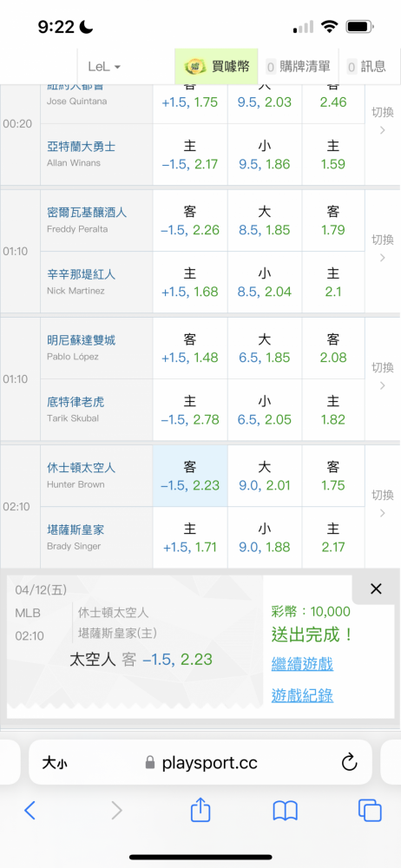Select 大 9.0, 2.01 over option
The height and width of the screenshot is (868, 401).
click(x=265, y=476)
